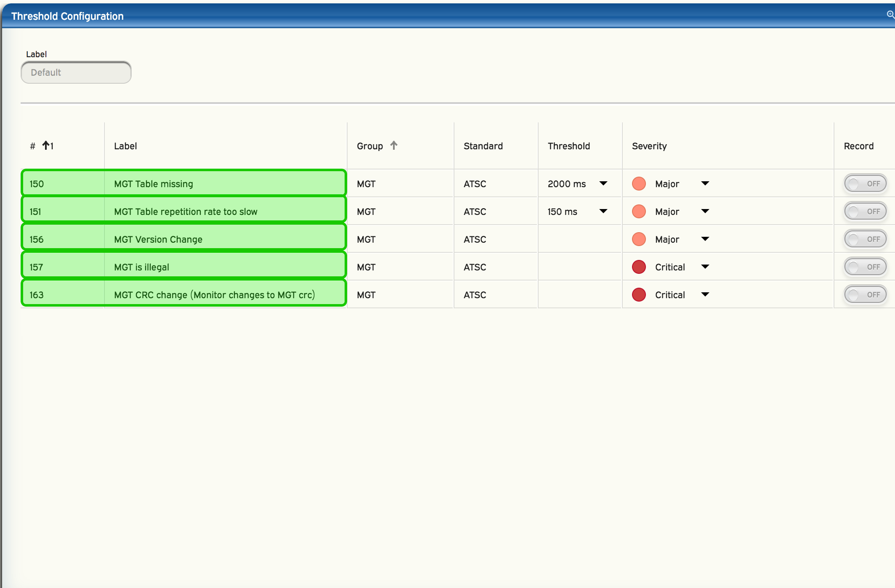Open the 150 ms threshold dropdown

[603, 211]
